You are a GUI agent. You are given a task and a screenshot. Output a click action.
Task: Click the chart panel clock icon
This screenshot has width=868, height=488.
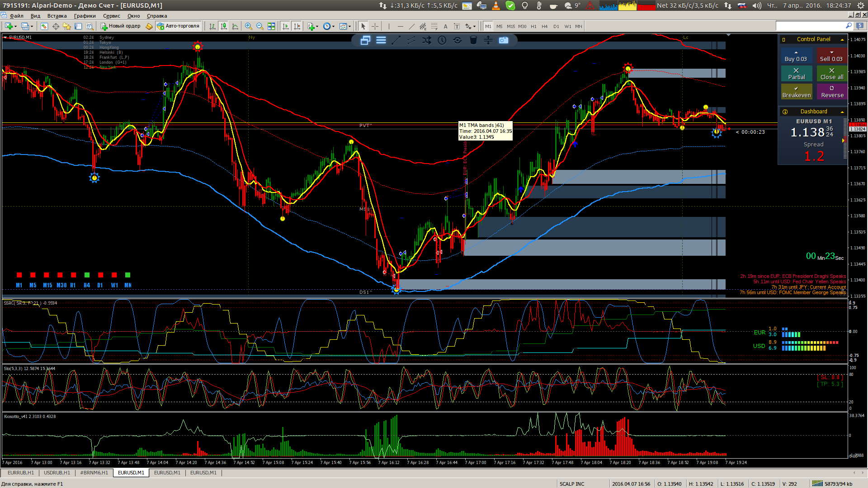tap(442, 40)
